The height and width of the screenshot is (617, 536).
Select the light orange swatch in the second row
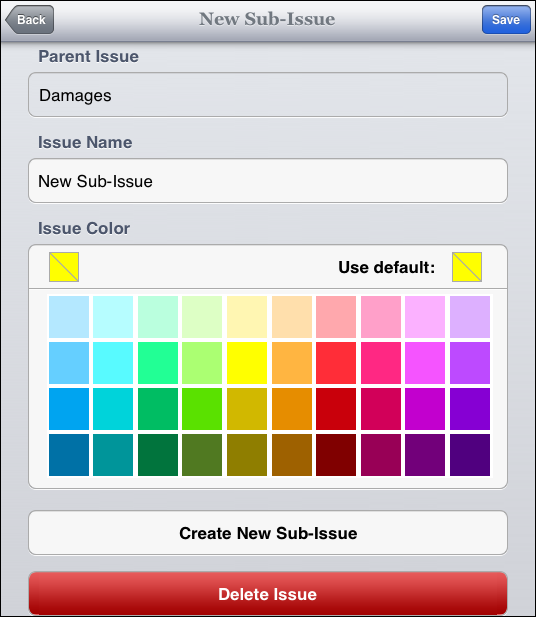pyautogui.click(x=292, y=363)
